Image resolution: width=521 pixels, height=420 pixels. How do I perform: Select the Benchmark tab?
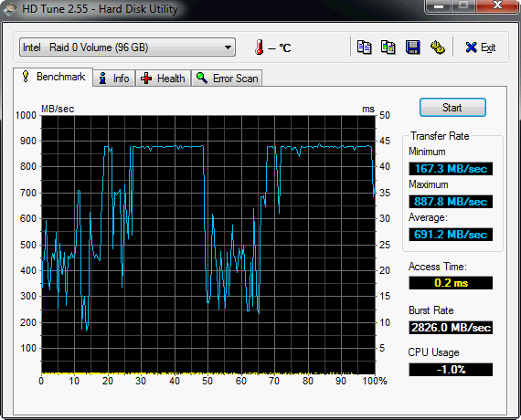point(53,77)
